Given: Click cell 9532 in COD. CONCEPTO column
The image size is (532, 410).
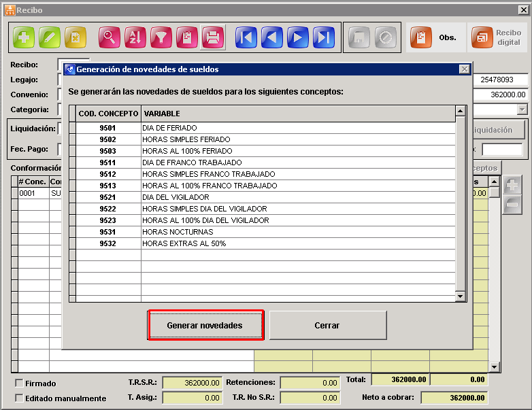Looking at the screenshot, I should pos(108,243).
